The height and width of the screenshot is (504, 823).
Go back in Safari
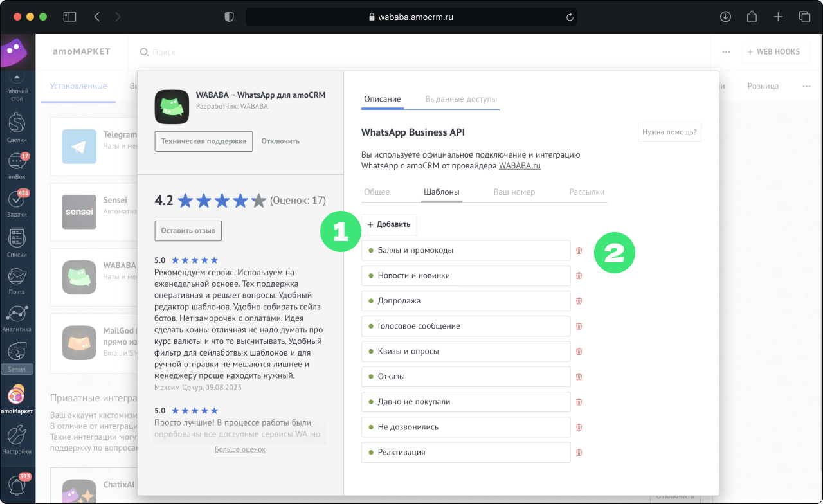97,17
